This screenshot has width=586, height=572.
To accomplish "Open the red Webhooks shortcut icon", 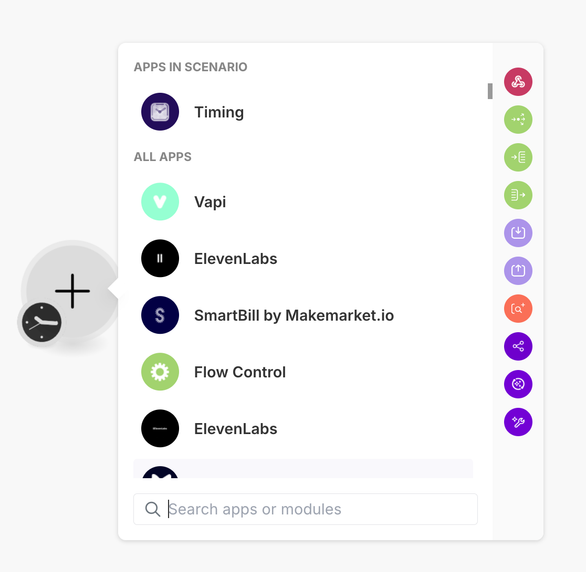I will [x=518, y=82].
